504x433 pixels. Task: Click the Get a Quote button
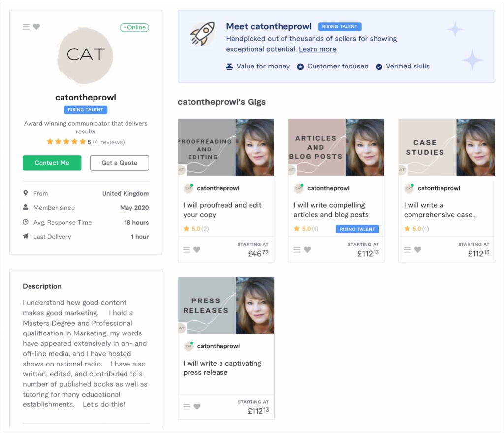click(119, 163)
